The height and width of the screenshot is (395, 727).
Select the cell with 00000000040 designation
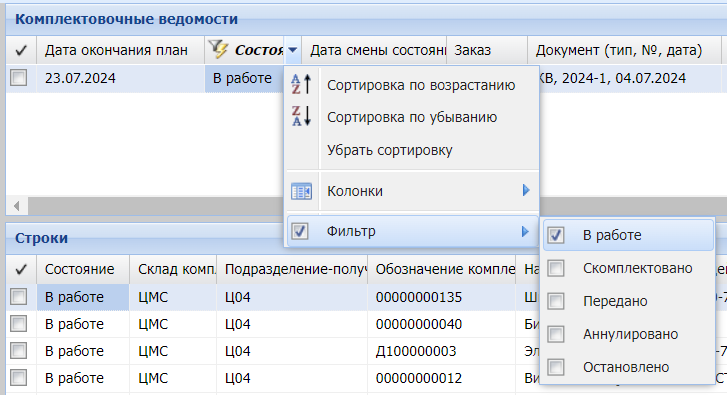coord(441,324)
